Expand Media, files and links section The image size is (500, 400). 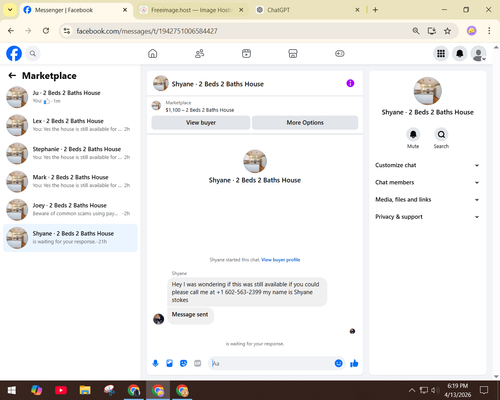[427, 200]
